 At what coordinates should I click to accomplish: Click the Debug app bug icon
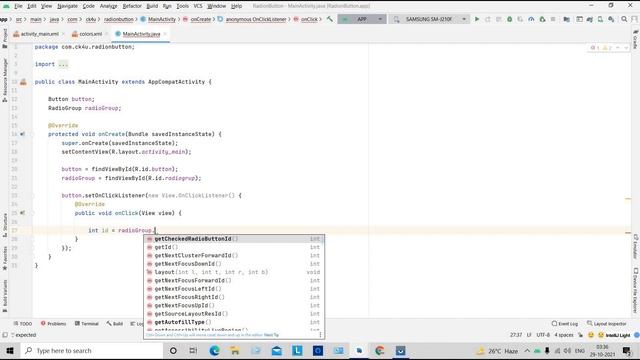[x=509, y=19]
